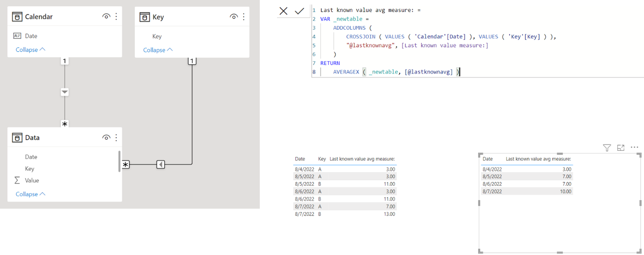
Task: Open more options for Calendar table
Action: pos(116,16)
